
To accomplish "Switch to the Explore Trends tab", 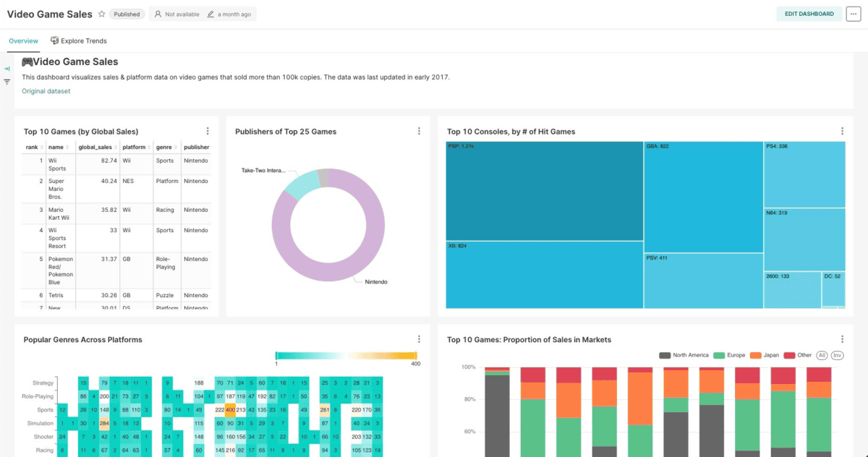I will pyautogui.click(x=78, y=41).
